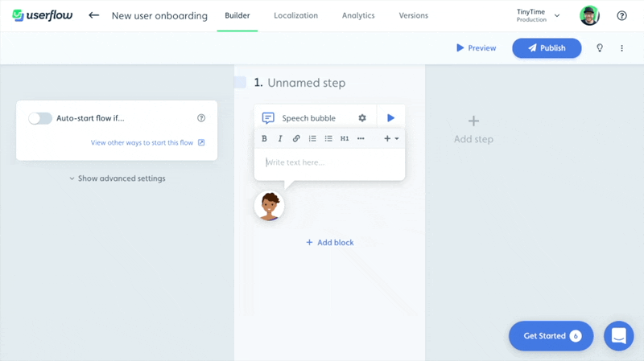Click the back arrow next to flow name
The height and width of the screenshot is (361, 644).
coord(94,15)
